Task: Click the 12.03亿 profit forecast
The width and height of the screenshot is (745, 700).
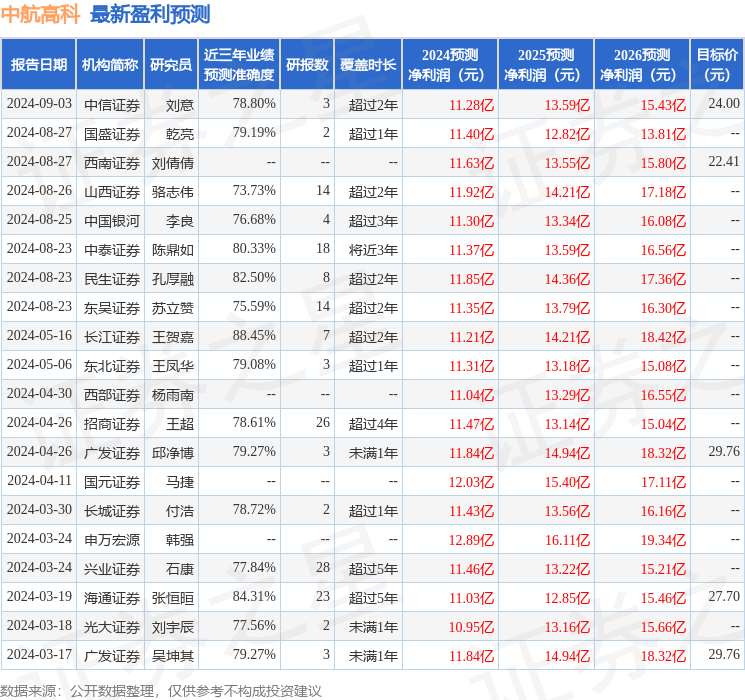Action: tap(471, 482)
